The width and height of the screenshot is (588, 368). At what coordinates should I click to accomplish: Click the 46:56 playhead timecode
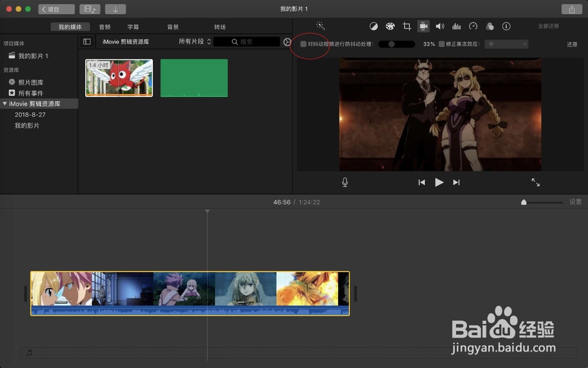pos(282,202)
